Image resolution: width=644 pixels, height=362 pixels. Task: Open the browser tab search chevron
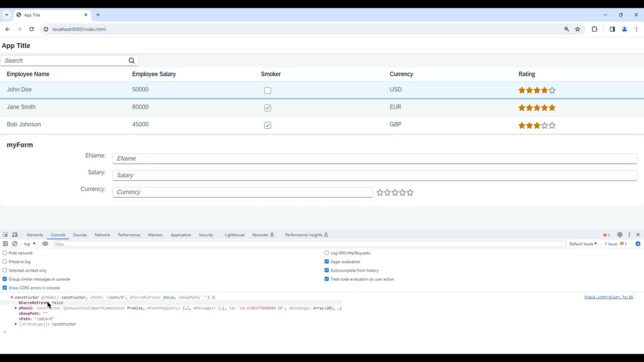pyautogui.click(x=7, y=15)
